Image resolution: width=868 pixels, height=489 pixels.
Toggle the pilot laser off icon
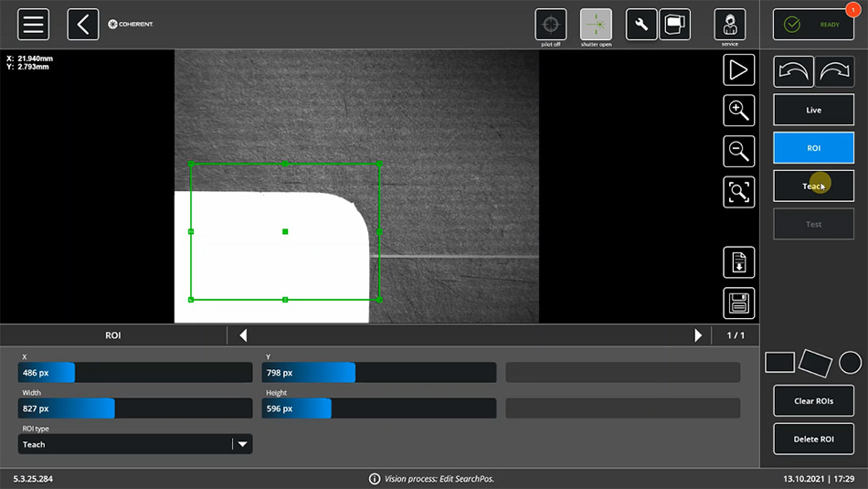coord(550,25)
